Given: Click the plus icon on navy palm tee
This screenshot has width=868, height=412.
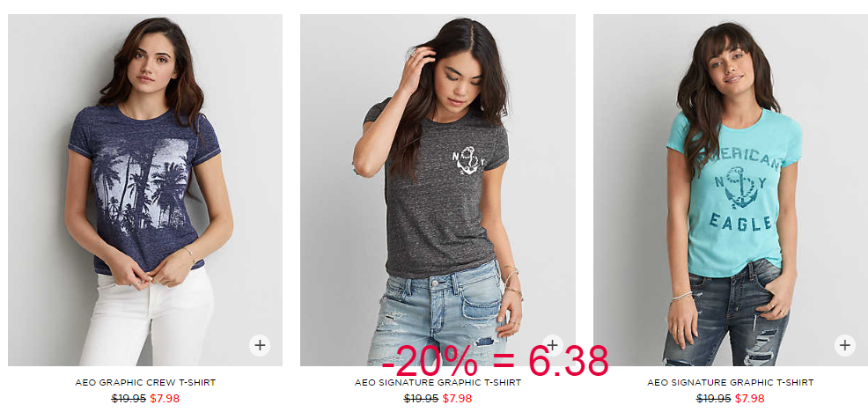Looking at the screenshot, I should tap(260, 346).
